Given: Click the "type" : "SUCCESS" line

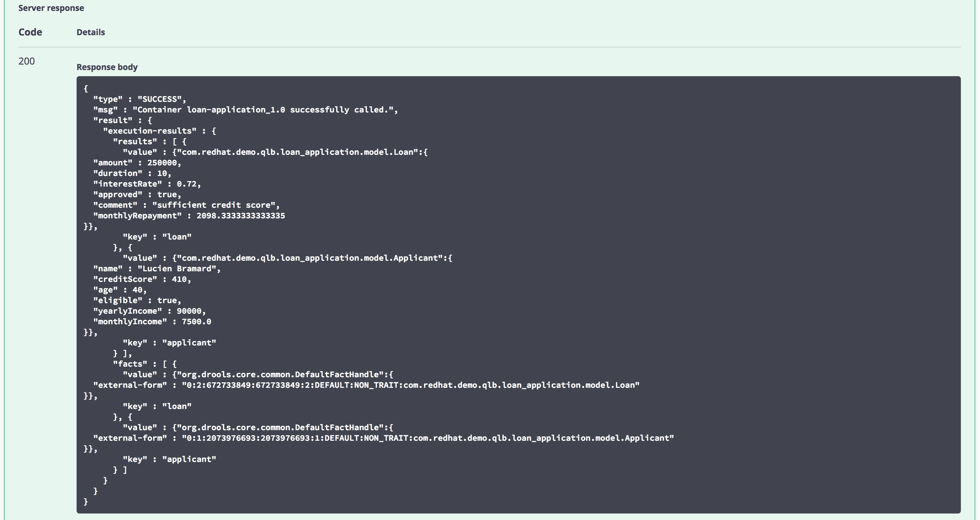Looking at the screenshot, I should [139, 99].
